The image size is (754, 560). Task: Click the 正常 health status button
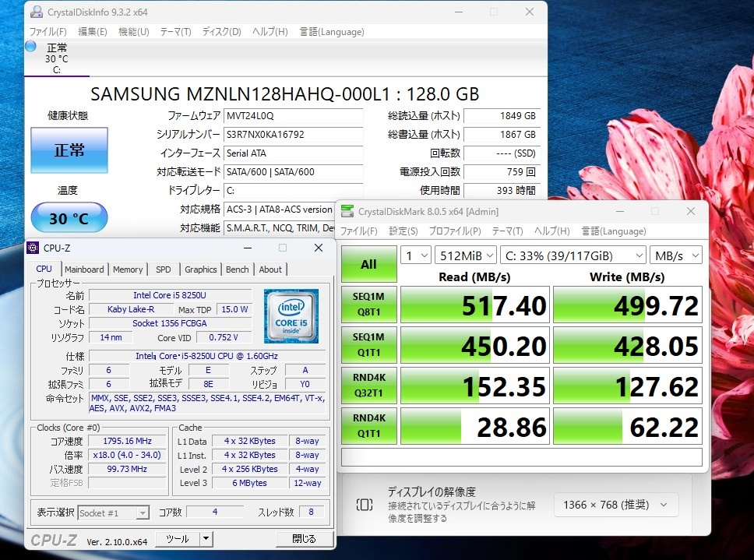pyautogui.click(x=69, y=150)
